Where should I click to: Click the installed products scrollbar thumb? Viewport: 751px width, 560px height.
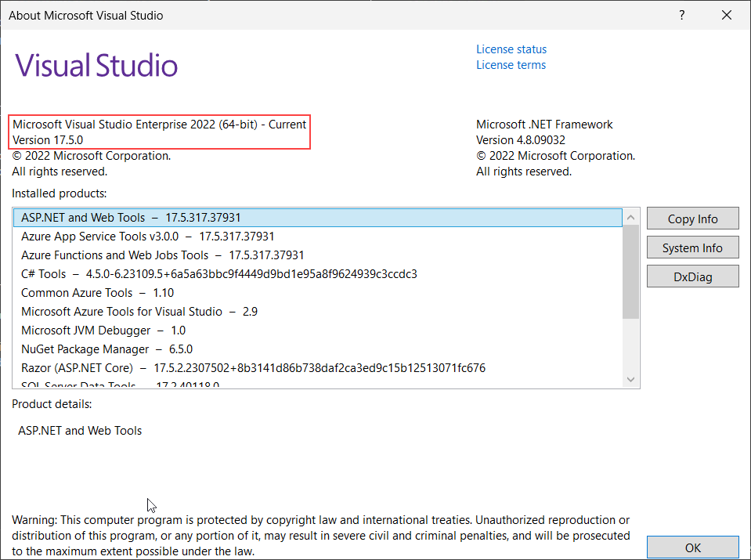[x=630, y=272]
